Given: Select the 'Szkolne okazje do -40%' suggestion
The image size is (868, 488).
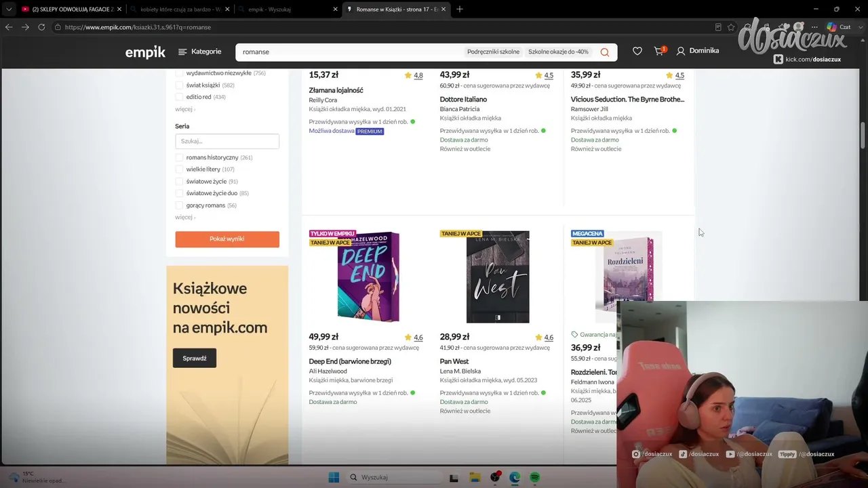Looking at the screenshot, I should 558,52.
